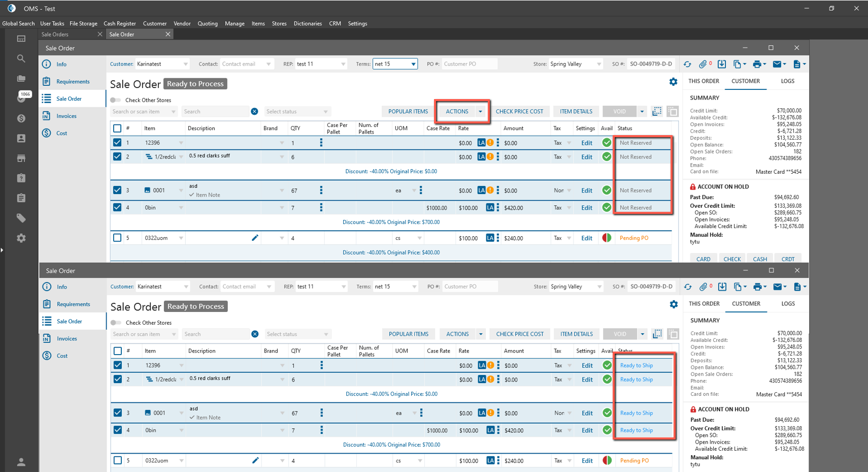The image size is (868, 472).
Task: Uncheck row 2 checkbox in Ready to Ship window
Action: pos(118,380)
